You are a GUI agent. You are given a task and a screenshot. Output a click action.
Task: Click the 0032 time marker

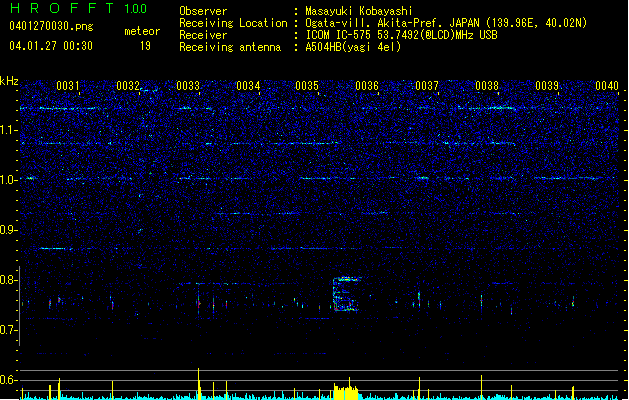(128, 86)
